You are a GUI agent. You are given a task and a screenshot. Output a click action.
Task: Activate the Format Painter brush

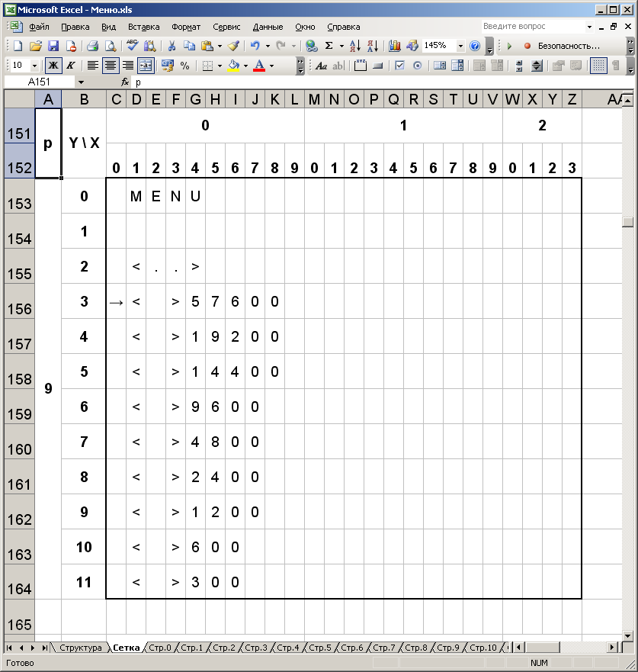pos(233,46)
